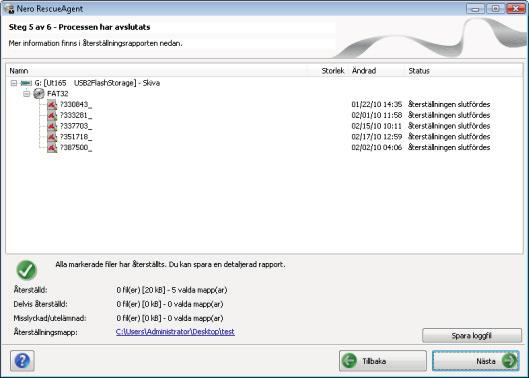The width and height of the screenshot is (529, 378).
Task: Click the file icon beside ?387500_
Action: 52,148
